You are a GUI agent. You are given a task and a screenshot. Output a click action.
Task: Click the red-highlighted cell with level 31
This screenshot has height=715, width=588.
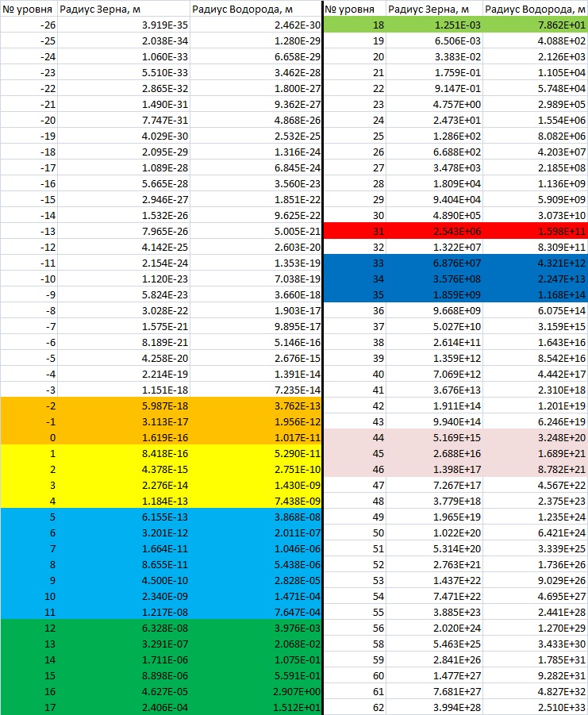[x=354, y=231]
